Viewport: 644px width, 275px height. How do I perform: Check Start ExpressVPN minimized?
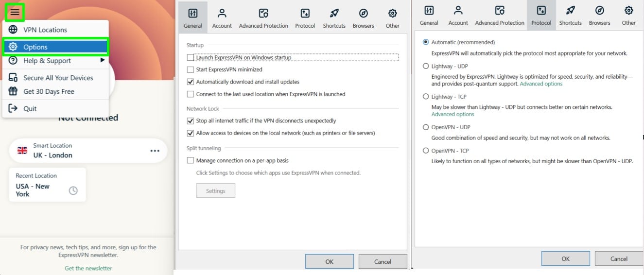[x=190, y=69]
